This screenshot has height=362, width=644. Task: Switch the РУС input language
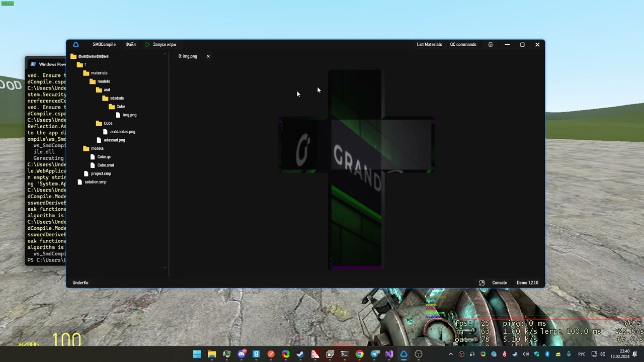(x=582, y=354)
